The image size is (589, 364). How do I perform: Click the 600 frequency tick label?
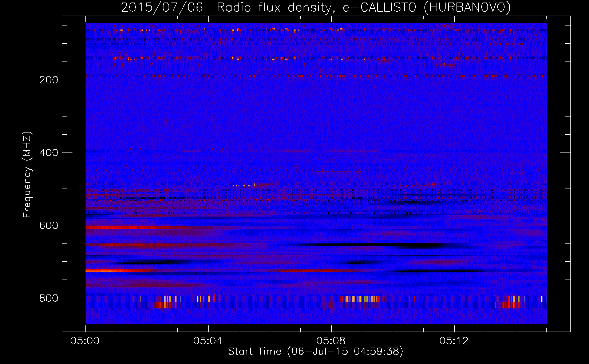(49, 226)
